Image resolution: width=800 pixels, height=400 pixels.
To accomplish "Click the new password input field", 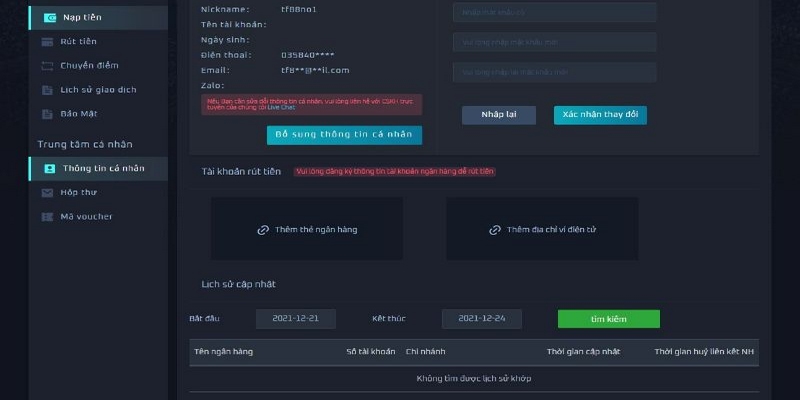I will (x=554, y=42).
